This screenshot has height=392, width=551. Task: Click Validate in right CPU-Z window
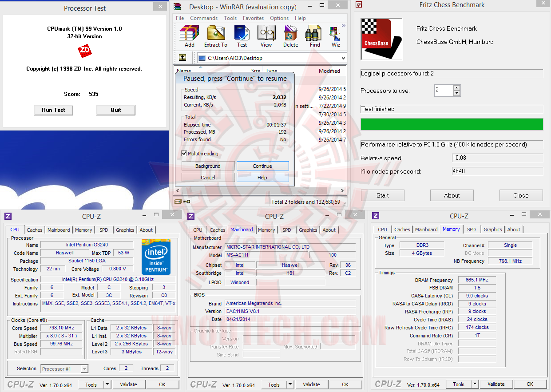(496, 384)
